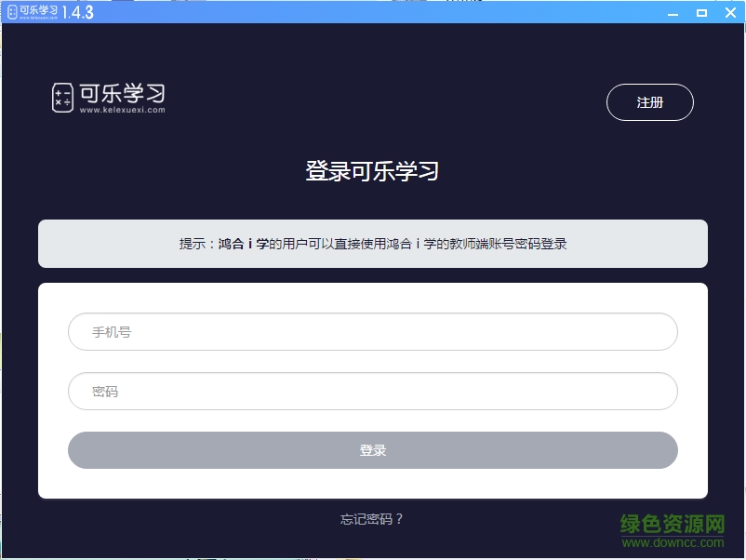Open the 注册 registration page
Viewport: 746px width, 560px height.
pos(649,102)
